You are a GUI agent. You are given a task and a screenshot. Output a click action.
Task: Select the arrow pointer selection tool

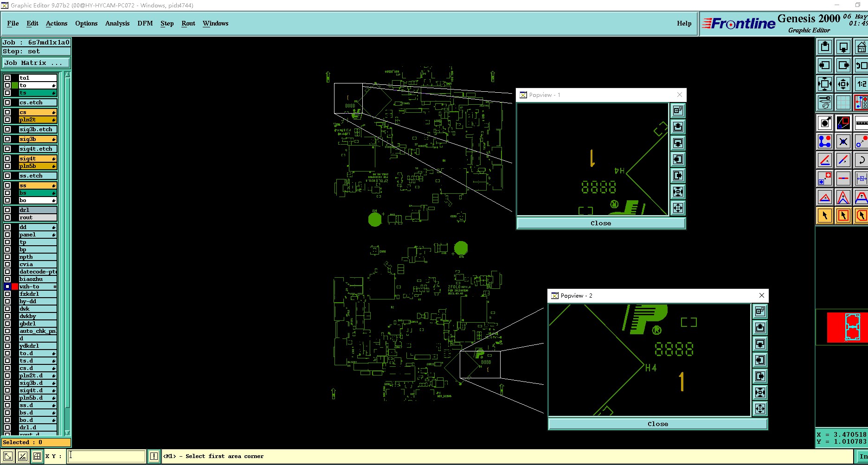825,216
